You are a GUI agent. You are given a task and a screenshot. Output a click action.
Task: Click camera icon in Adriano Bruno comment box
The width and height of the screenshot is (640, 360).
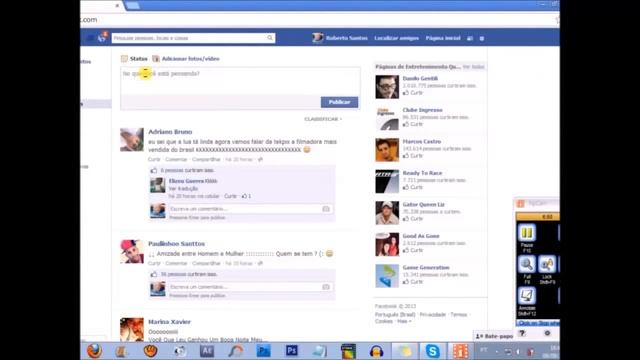[326, 209]
